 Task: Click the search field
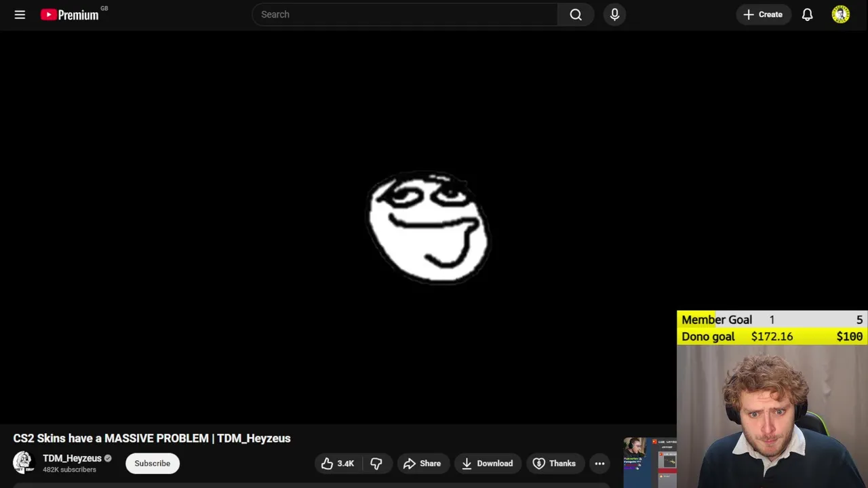[x=405, y=14]
